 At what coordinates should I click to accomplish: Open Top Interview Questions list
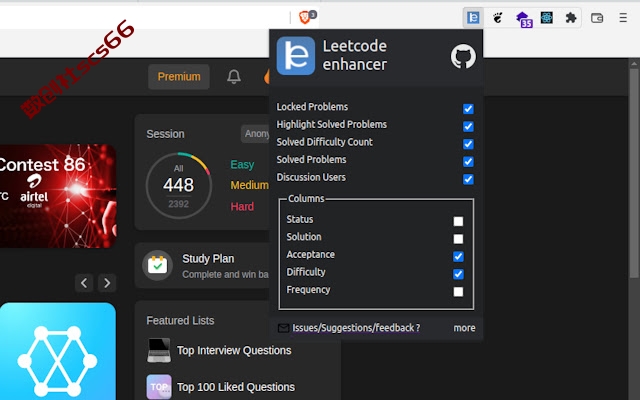[234, 350]
